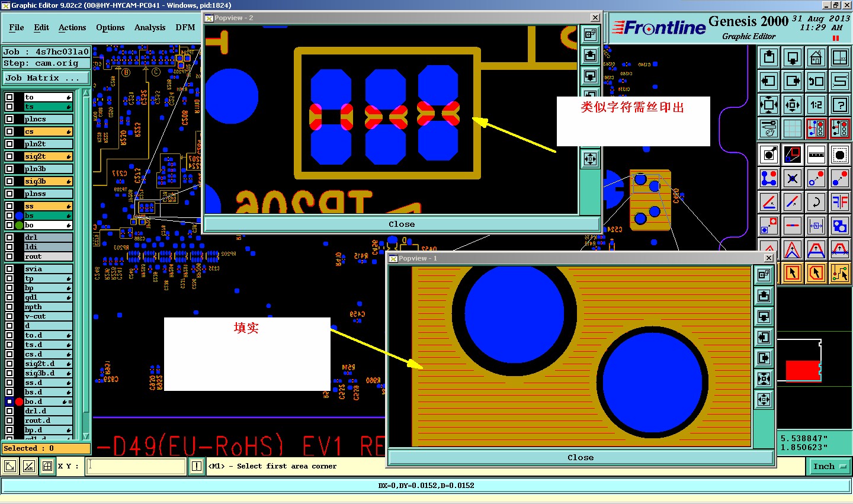Open the Edit menu
Image resolution: width=853 pixels, height=504 pixels.
pyautogui.click(x=41, y=27)
